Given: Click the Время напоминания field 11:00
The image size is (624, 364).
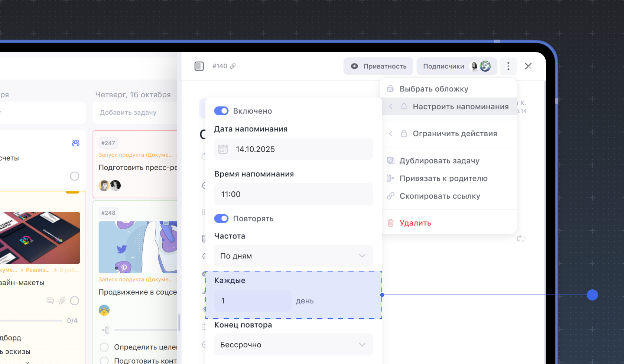Looking at the screenshot, I should tap(293, 194).
